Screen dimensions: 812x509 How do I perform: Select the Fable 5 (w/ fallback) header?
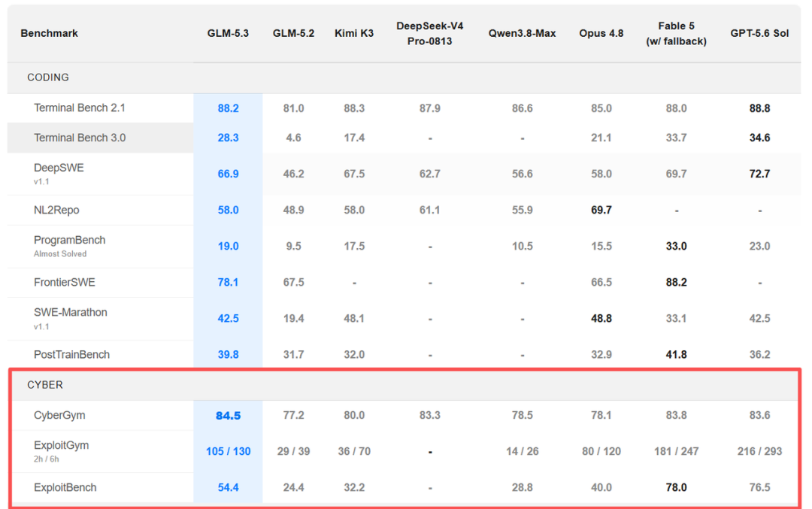[x=677, y=33]
